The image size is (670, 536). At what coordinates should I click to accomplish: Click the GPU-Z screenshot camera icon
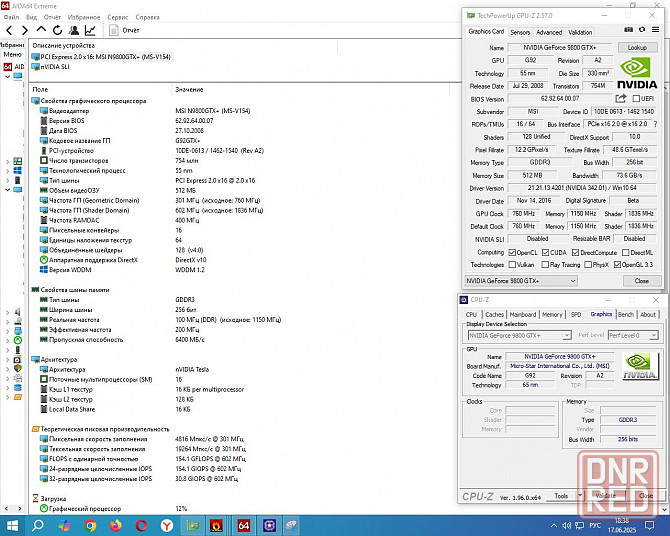click(628, 29)
